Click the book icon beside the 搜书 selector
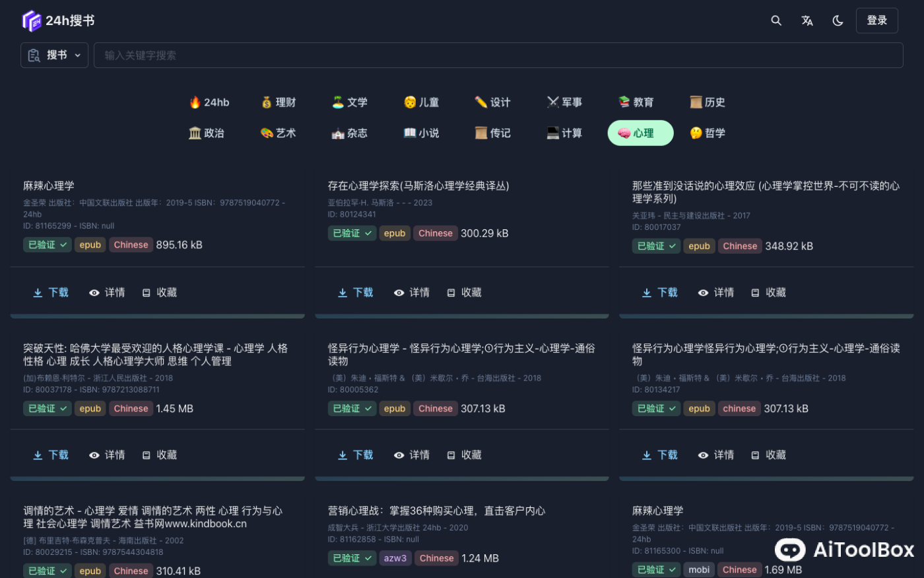This screenshot has height=578, width=924. [x=34, y=55]
